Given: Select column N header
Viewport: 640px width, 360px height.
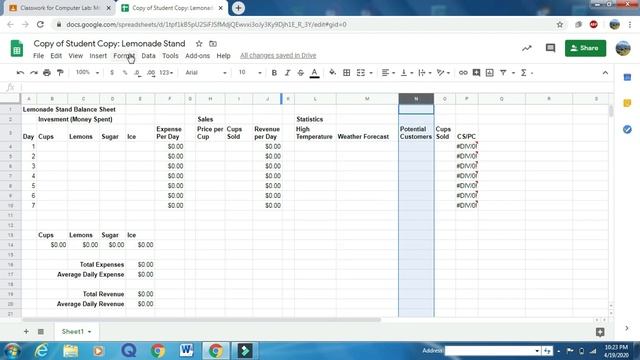Looking at the screenshot, I should tap(416, 99).
